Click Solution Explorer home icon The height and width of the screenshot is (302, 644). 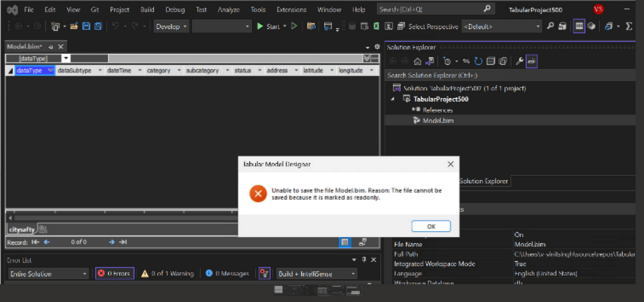point(418,61)
